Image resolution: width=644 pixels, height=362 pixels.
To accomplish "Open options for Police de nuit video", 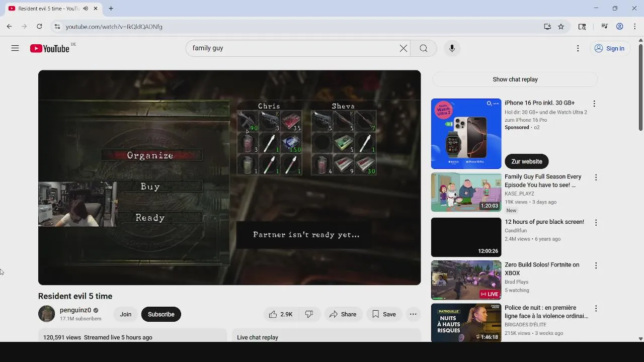I will tap(596, 308).
